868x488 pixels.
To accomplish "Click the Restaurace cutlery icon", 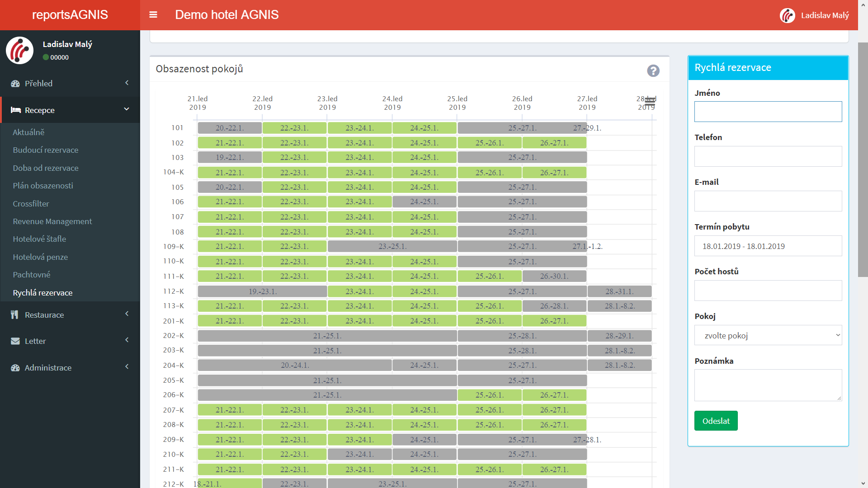I will [x=15, y=315].
